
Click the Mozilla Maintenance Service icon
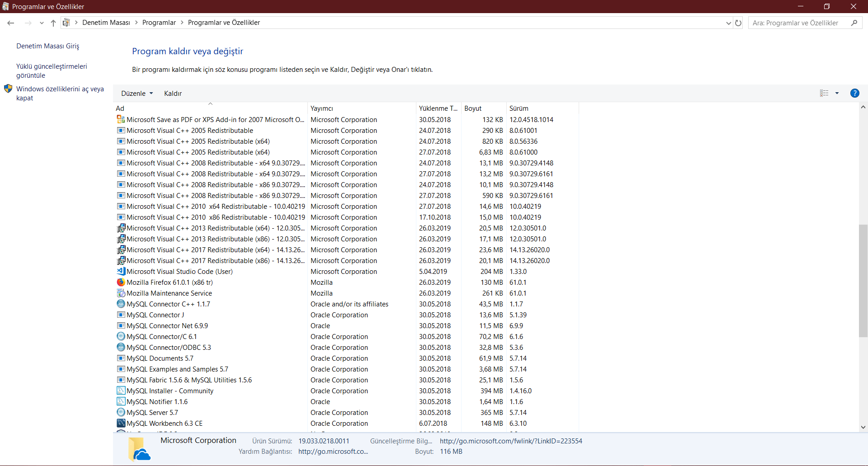(121, 293)
